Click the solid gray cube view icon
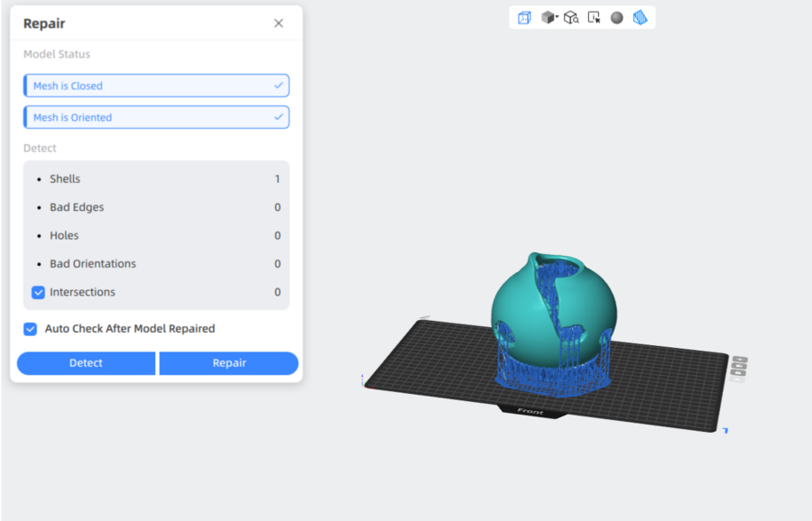The height and width of the screenshot is (521, 812). click(547, 18)
